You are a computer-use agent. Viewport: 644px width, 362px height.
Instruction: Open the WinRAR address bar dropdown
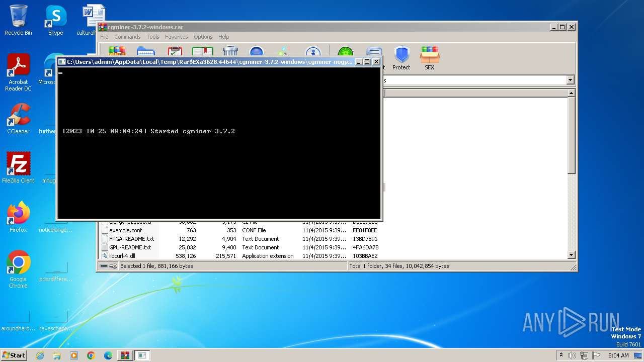coord(570,80)
